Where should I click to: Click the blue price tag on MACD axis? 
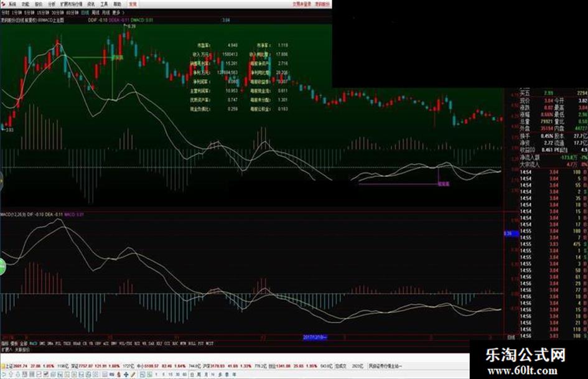click(x=511, y=234)
